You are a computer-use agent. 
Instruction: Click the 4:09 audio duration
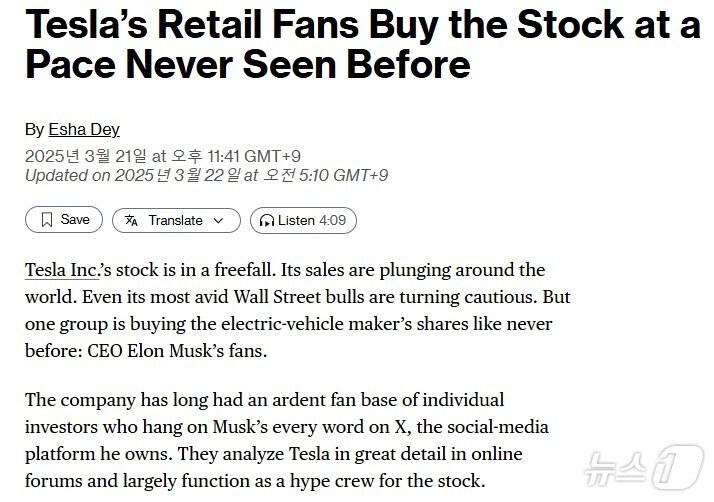(332, 220)
